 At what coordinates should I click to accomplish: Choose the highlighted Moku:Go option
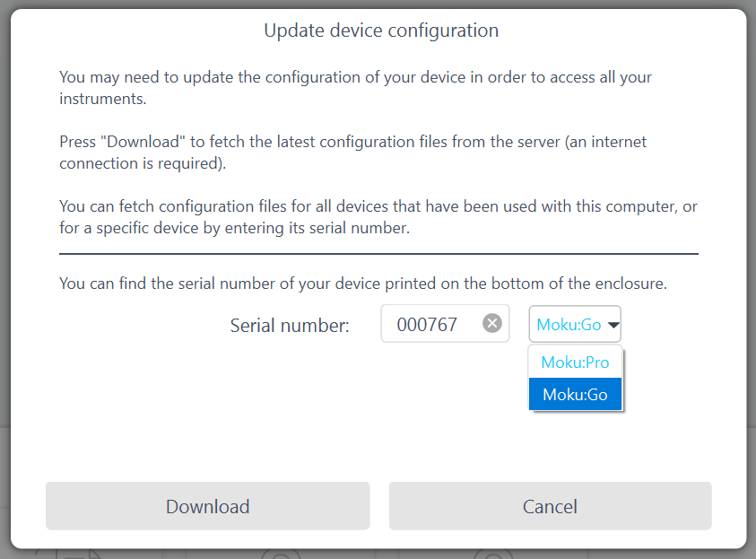coord(575,394)
